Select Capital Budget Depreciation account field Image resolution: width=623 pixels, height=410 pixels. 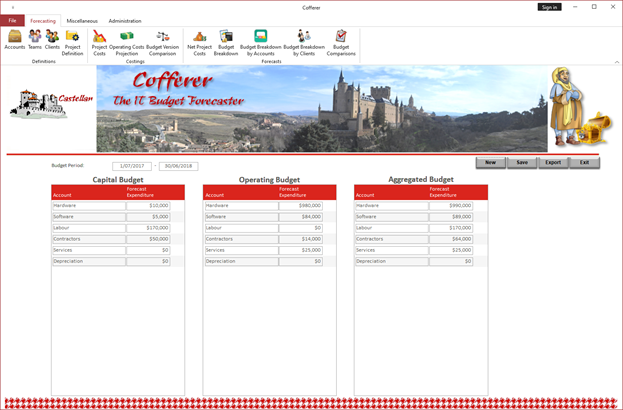pyautogui.click(x=89, y=261)
